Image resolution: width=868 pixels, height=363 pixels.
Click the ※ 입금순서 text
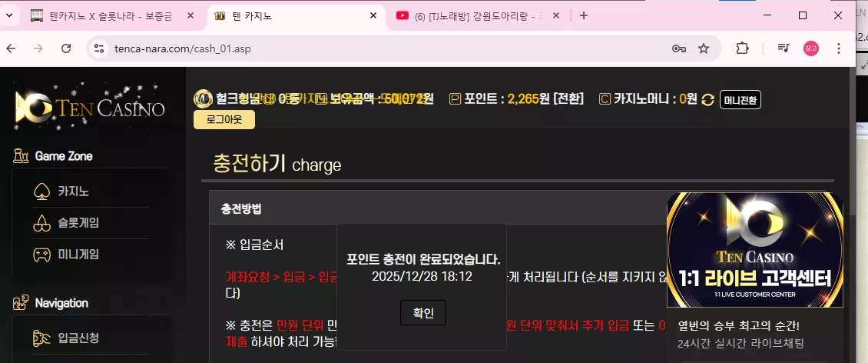click(255, 245)
